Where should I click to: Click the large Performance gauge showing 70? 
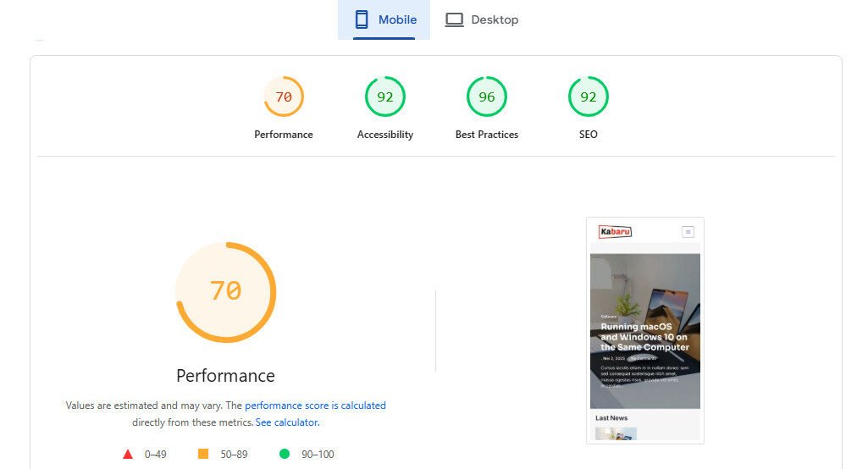(226, 292)
